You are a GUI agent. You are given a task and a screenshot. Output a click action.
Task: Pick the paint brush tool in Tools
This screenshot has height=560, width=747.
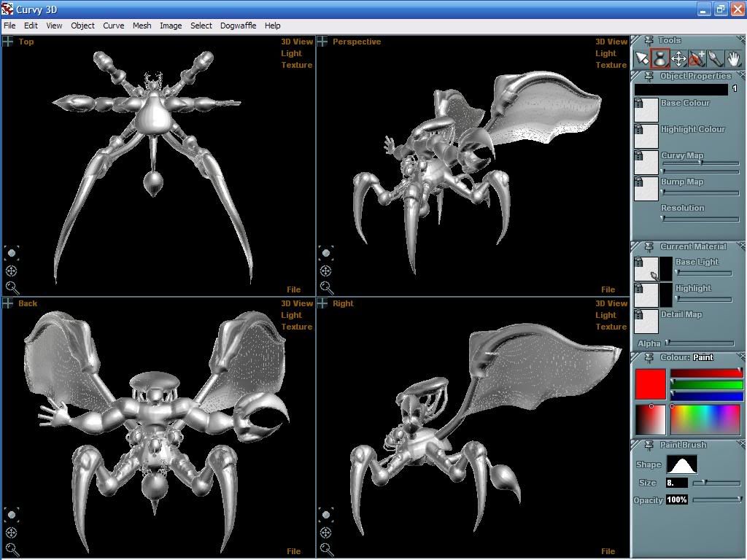716,58
